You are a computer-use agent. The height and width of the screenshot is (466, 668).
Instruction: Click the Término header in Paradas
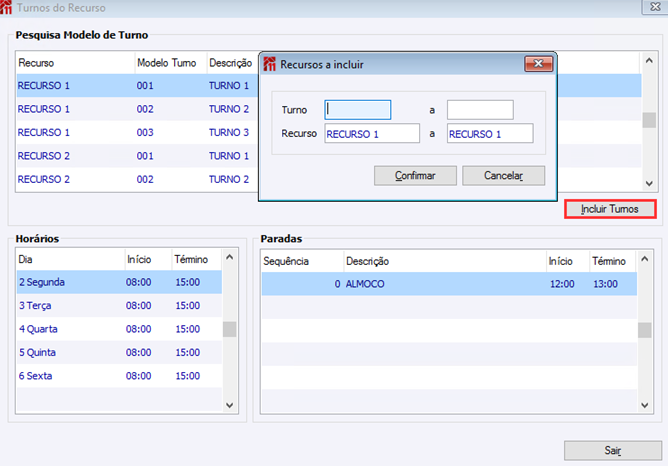pyautogui.click(x=613, y=261)
